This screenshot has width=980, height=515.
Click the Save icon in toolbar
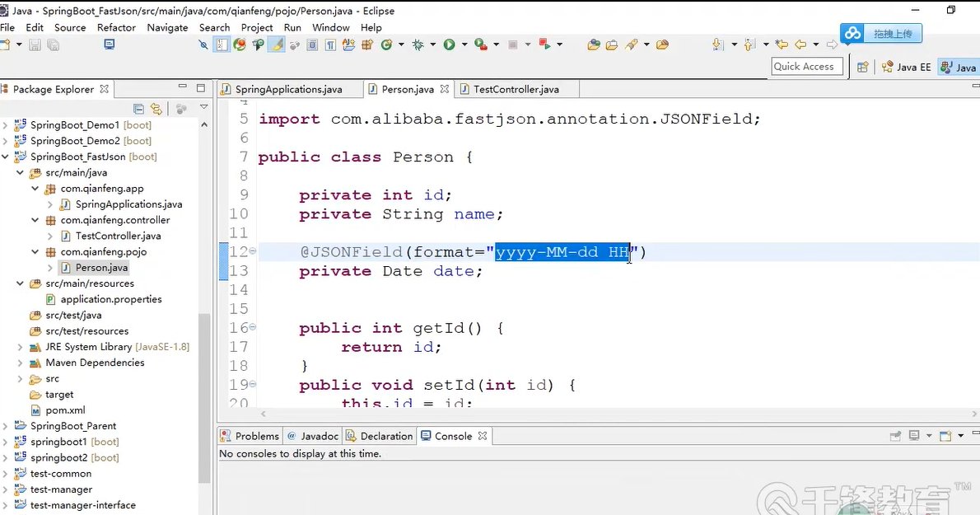click(35, 44)
